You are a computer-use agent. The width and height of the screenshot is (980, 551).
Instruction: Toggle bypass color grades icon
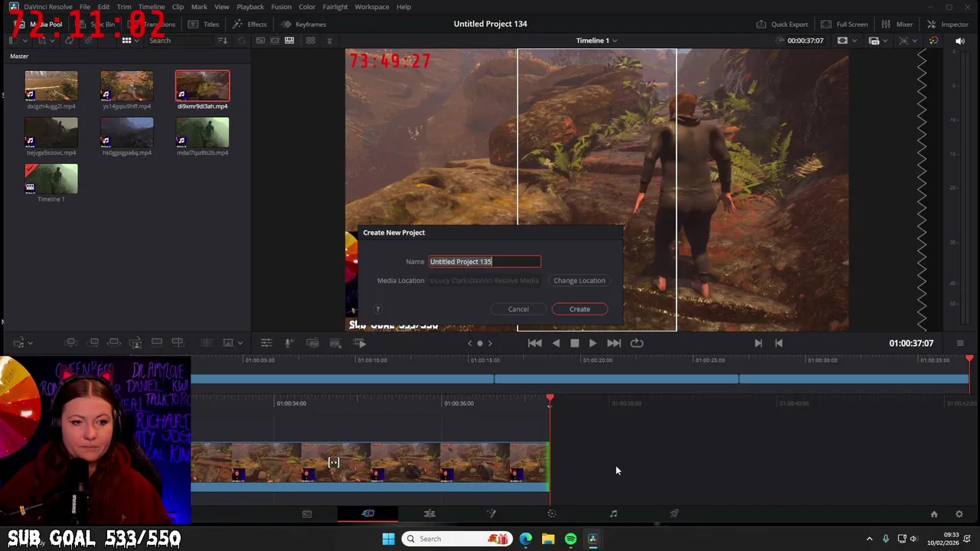pyautogui.click(x=933, y=41)
